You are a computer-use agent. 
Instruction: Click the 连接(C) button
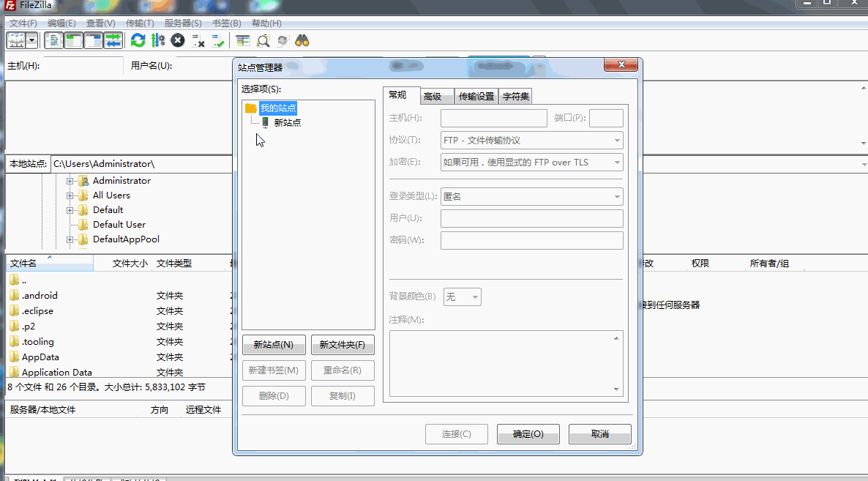tap(457, 434)
